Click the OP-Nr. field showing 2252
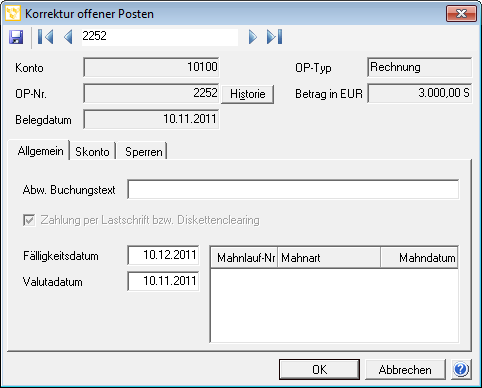The width and height of the screenshot is (482, 388). (x=151, y=93)
